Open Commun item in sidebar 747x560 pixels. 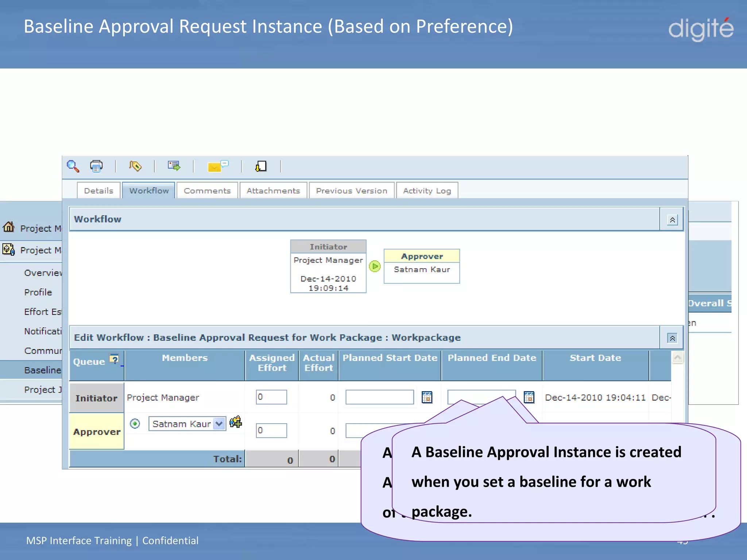[x=43, y=351]
